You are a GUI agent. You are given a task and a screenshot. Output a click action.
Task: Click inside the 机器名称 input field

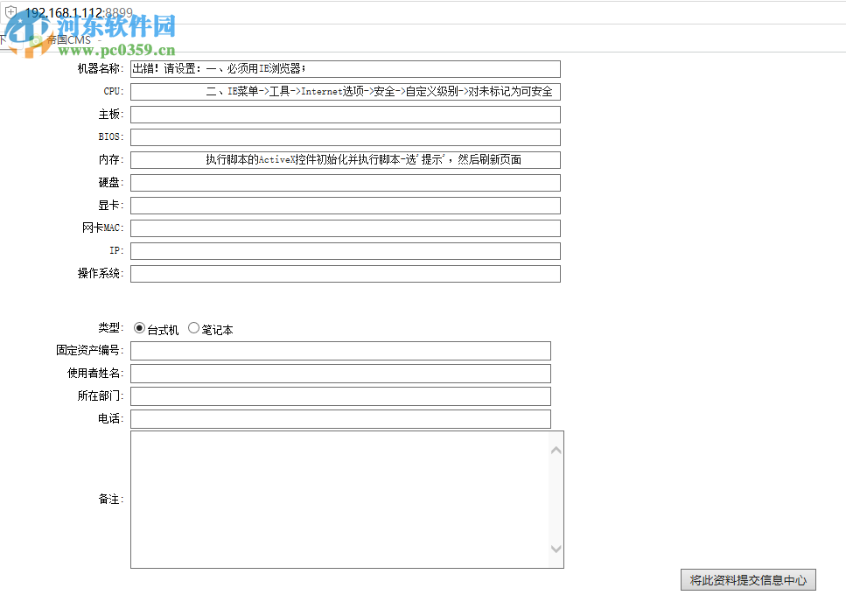pyautogui.click(x=346, y=68)
